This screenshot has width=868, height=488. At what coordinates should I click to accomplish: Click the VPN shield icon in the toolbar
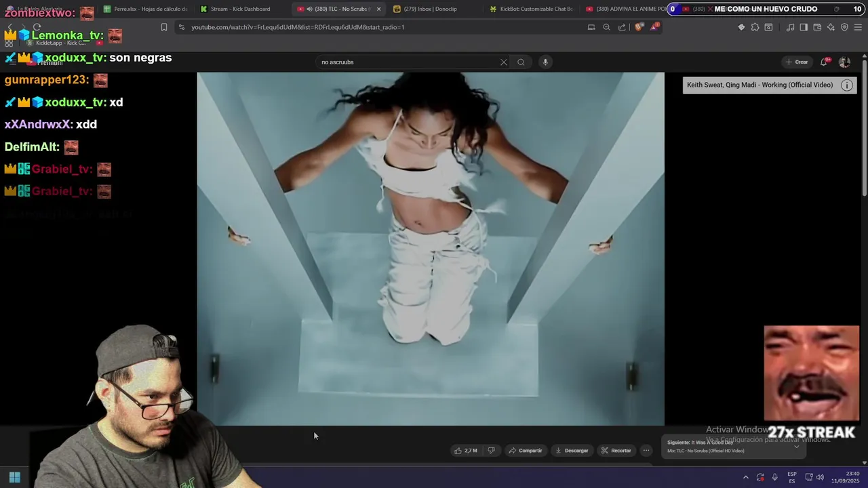click(844, 27)
